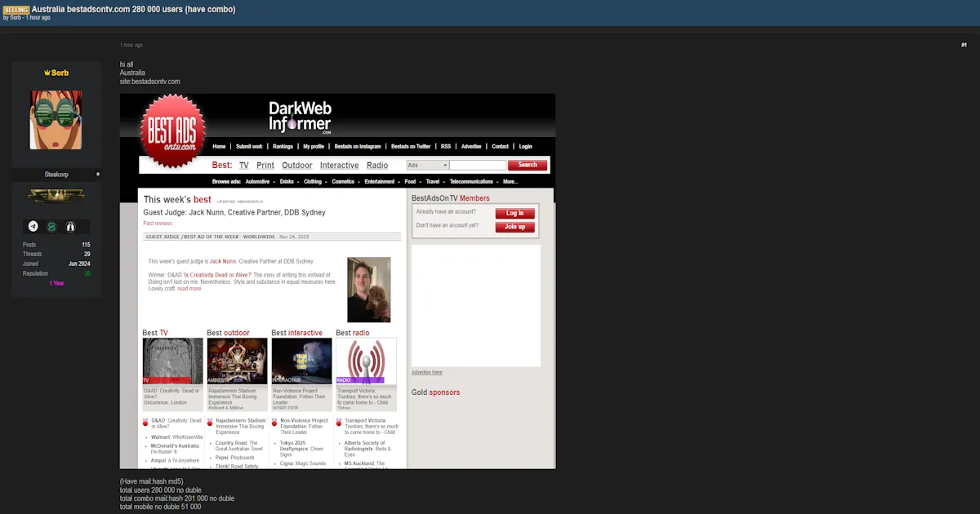
Task: Click the Join up button
Action: tap(514, 227)
